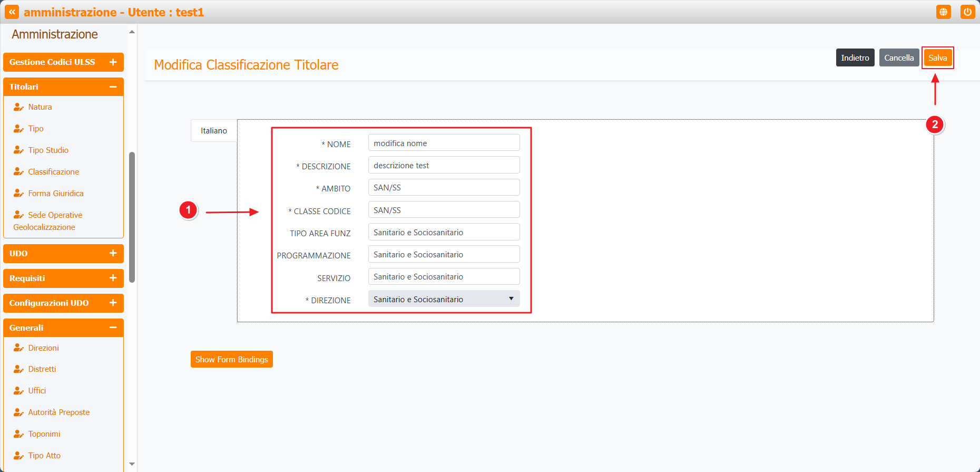Select the Italiano language tab
Viewport: 980px width, 472px height.
[214, 131]
